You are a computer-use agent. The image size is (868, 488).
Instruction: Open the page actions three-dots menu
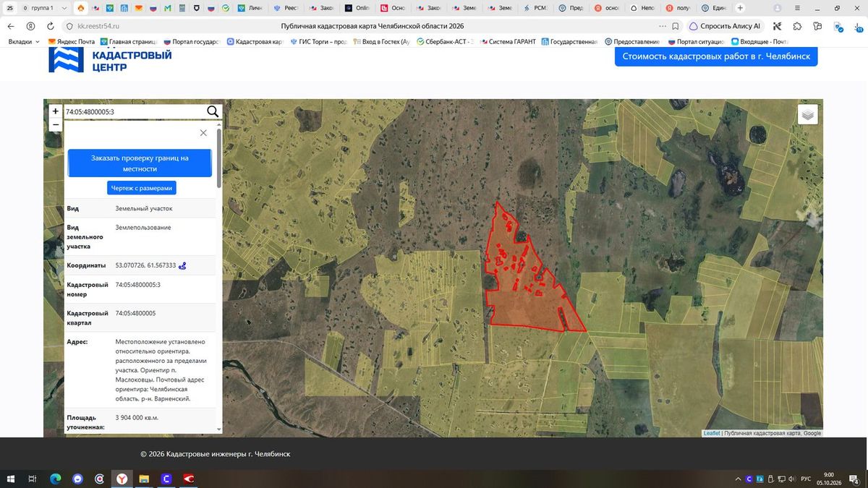pos(661,26)
